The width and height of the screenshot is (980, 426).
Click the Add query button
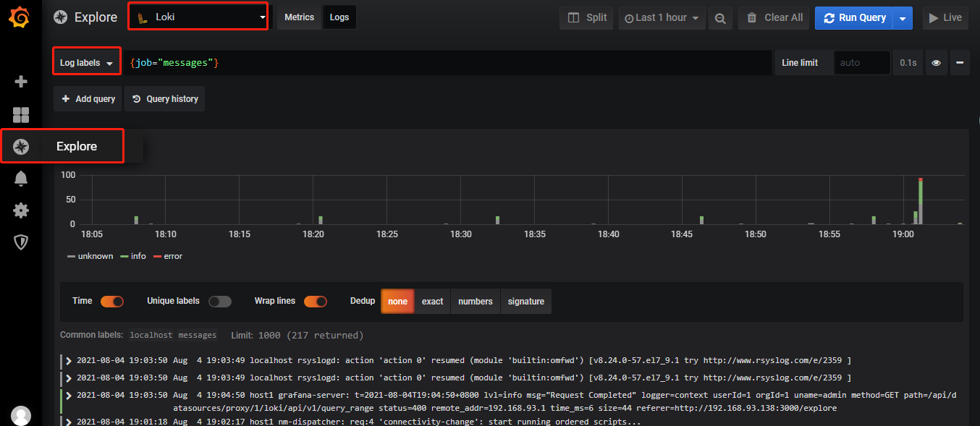click(x=88, y=99)
